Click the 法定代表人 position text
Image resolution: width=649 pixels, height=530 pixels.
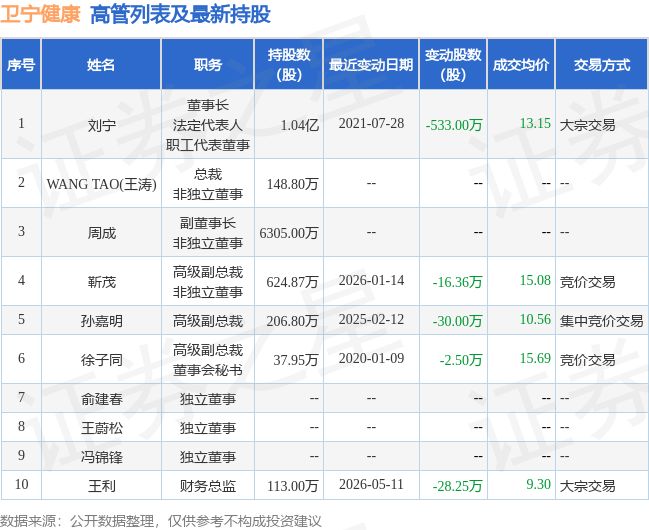click(208, 125)
